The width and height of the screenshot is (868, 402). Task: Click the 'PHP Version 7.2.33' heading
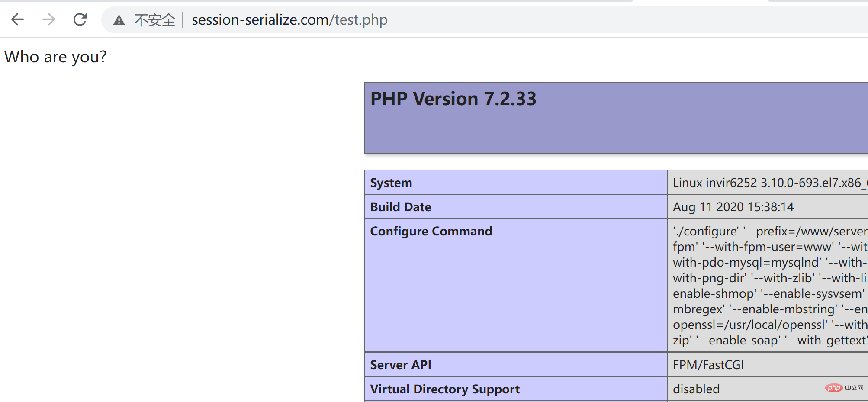click(x=453, y=99)
